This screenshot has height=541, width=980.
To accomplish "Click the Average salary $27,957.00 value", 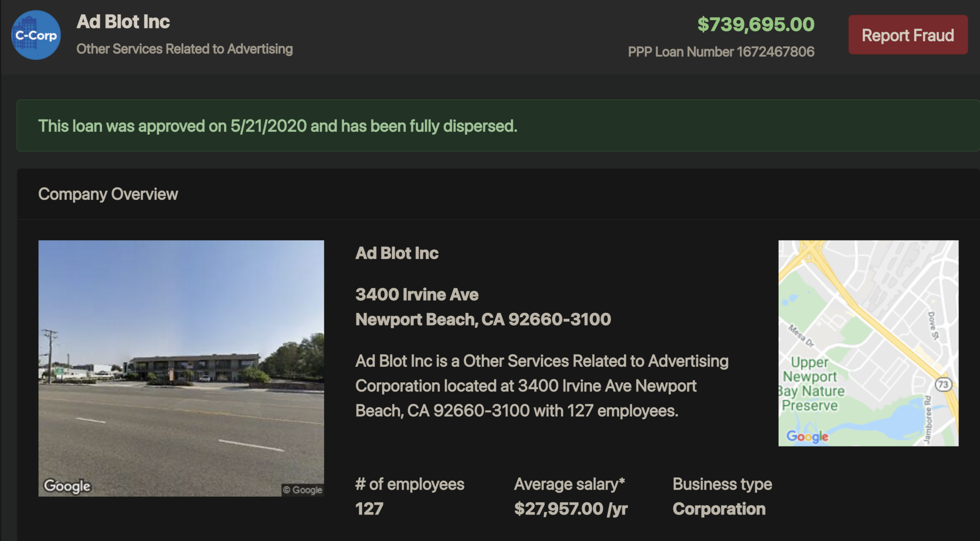I will click(570, 509).
